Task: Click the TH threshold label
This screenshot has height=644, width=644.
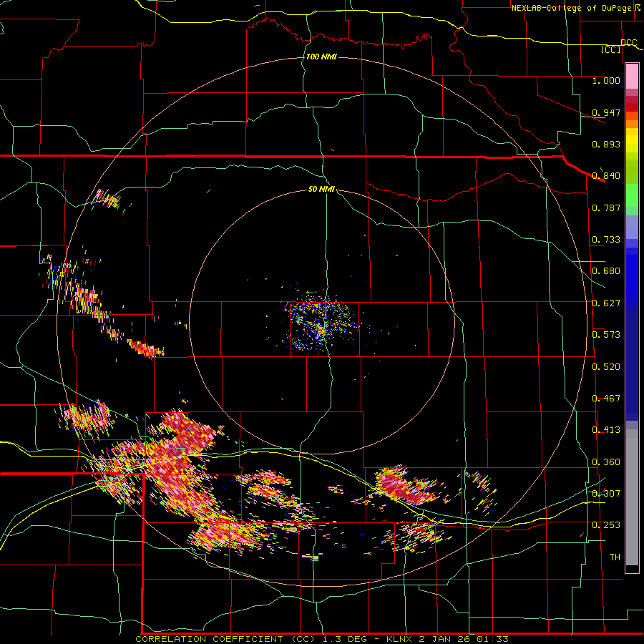Action: click(615, 557)
